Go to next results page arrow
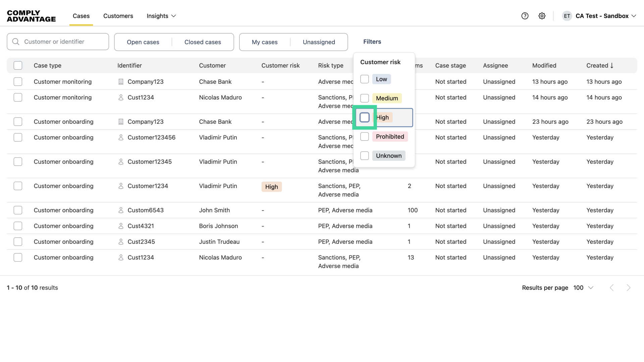The height and width of the screenshot is (362, 644). (628, 288)
